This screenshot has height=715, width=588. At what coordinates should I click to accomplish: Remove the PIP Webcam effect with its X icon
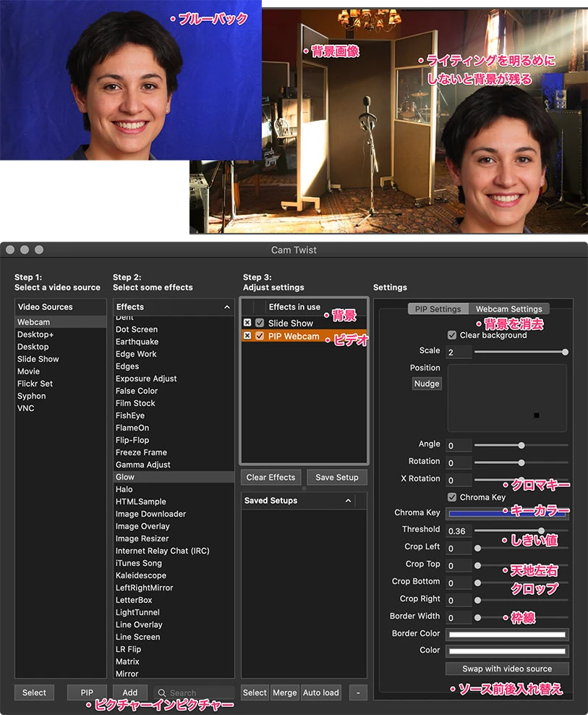[247, 337]
